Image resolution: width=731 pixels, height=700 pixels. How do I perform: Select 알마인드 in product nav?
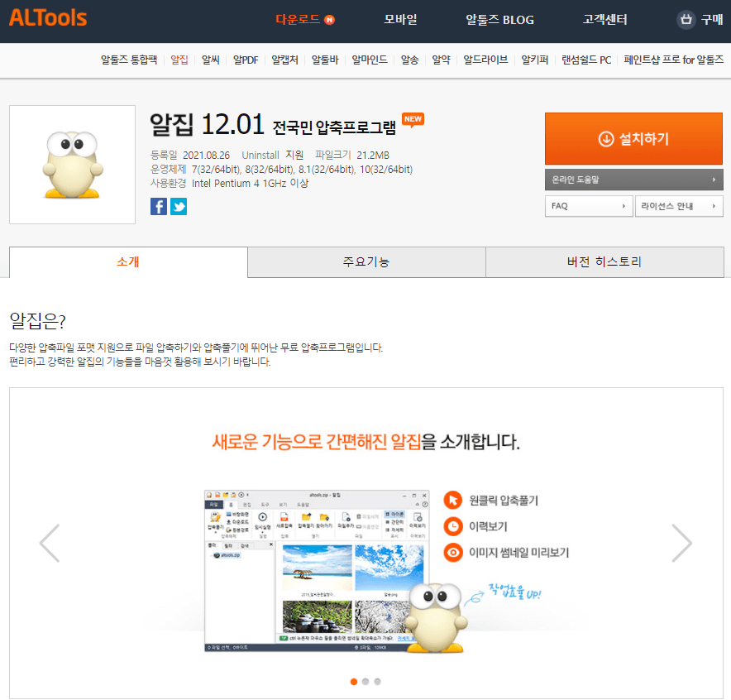pos(370,60)
